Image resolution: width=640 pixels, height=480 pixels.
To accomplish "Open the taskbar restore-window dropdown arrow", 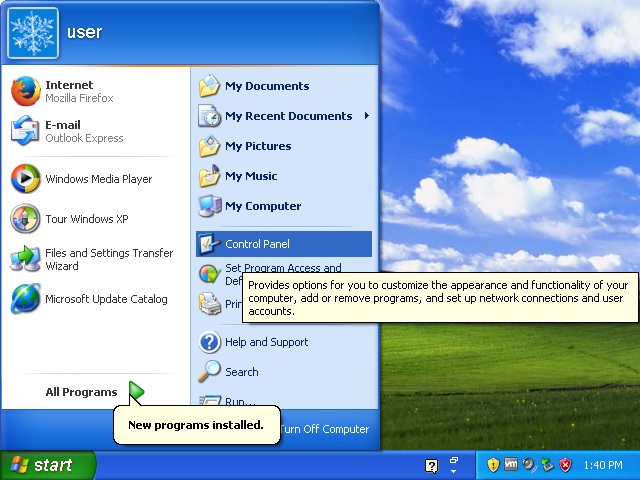I will pos(453,465).
